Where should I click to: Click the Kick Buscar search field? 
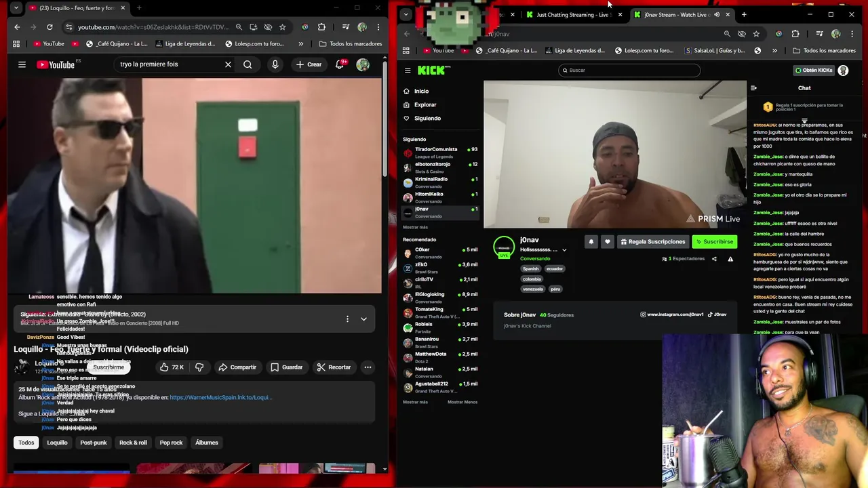click(629, 70)
